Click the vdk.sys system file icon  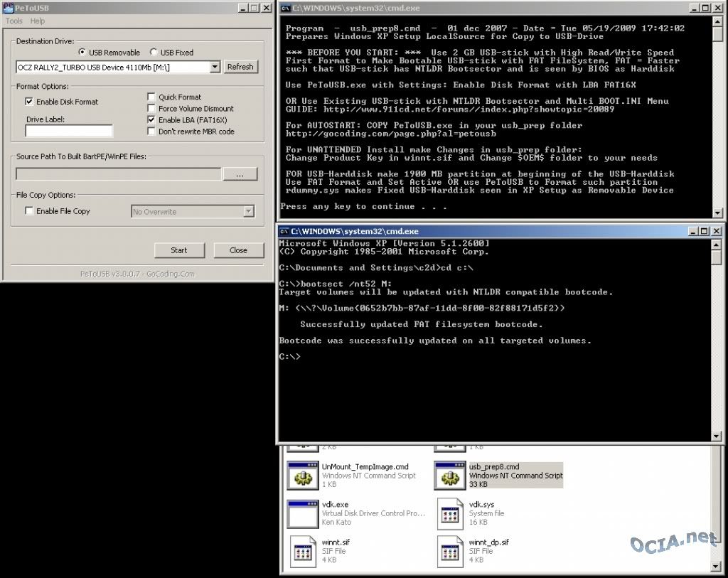(450, 513)
